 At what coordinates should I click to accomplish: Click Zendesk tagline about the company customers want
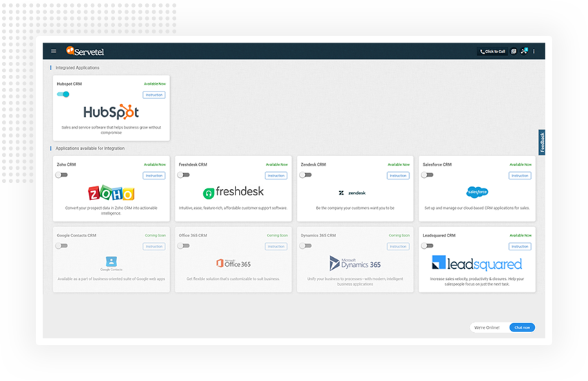point(355,208)
